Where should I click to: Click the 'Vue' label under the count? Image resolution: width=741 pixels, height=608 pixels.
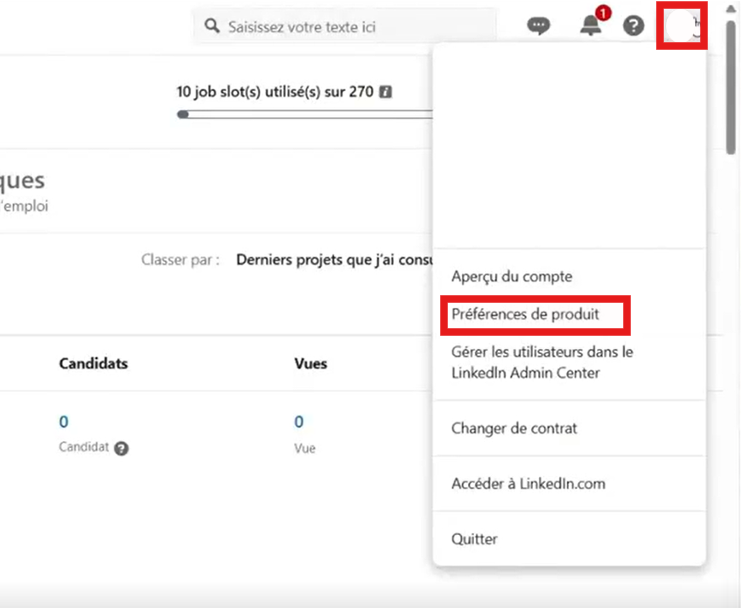pyautogui.click(x=305, y=448)
